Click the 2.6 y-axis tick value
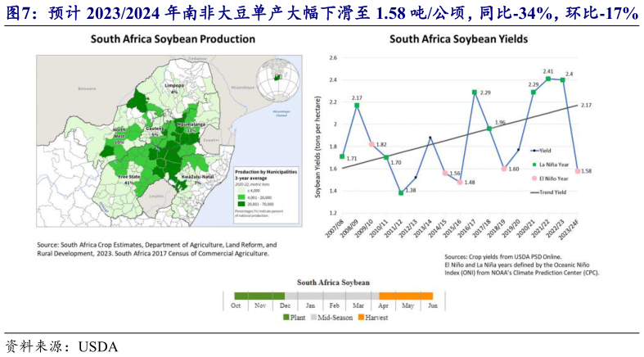The width and height of the screenshot is (644, 357). click(x=333, y=57)
